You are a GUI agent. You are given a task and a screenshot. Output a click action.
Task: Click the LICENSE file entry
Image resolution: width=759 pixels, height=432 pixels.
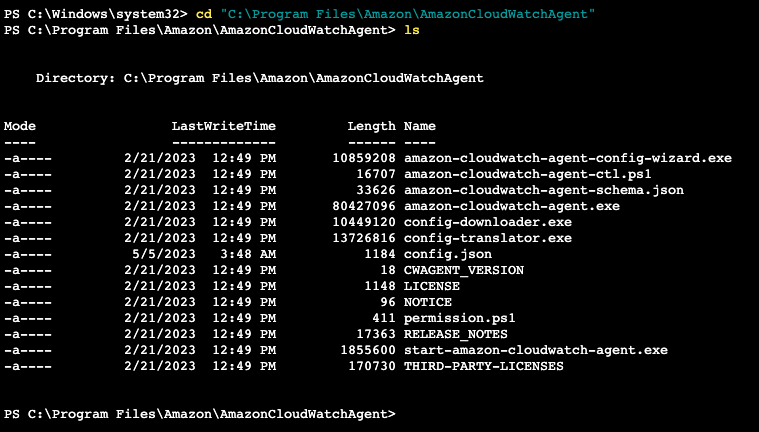[432, 286]
